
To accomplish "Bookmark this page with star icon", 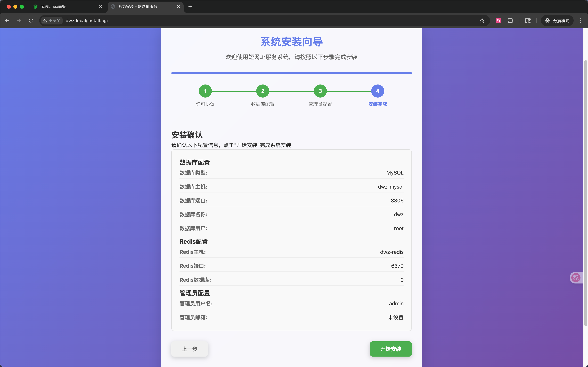I will click(482, 21).
